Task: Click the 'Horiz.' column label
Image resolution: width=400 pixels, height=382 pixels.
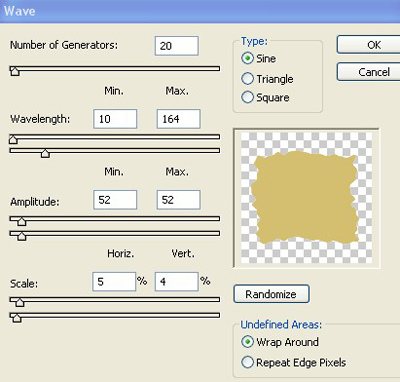Action: pyautogui.click(x=121, y=253)
